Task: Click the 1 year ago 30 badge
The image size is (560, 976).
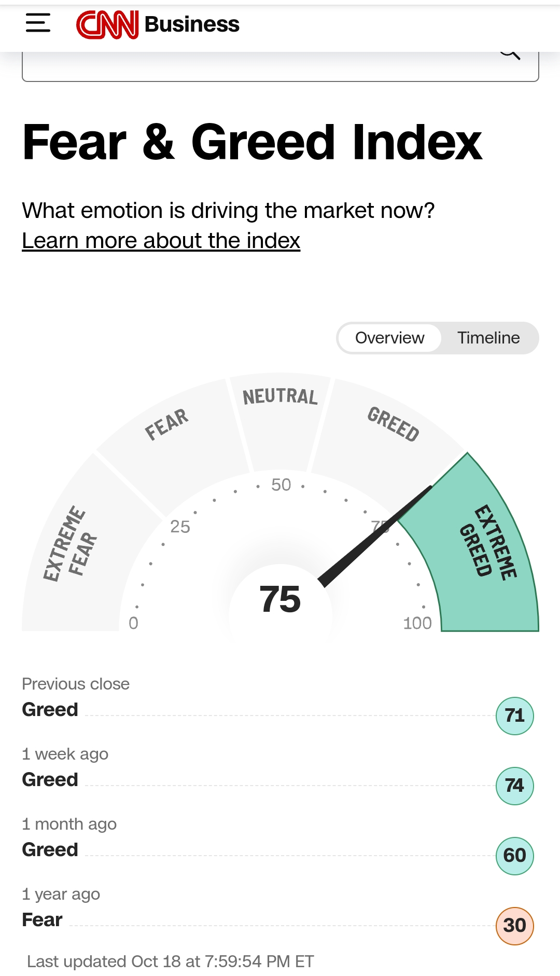Action: coord(514,925)
